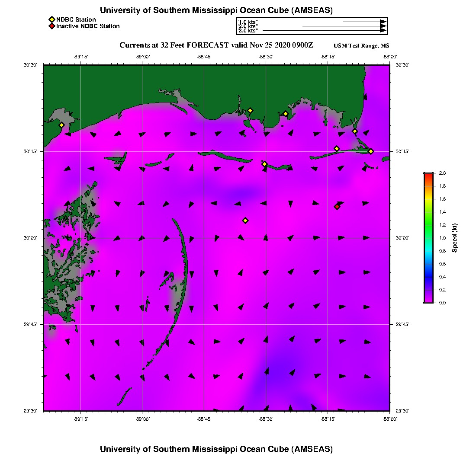Click the green middle section of the speed colorbar

click(429, 225)
